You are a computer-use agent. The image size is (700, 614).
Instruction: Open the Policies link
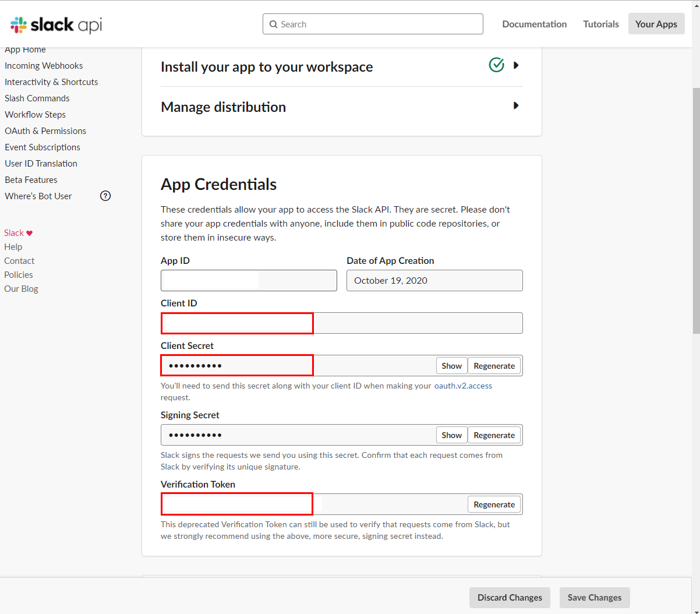click(19, 275)
